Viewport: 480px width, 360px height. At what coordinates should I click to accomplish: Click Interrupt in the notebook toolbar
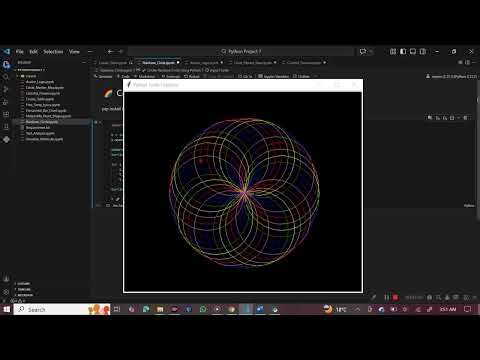point(171,76)
